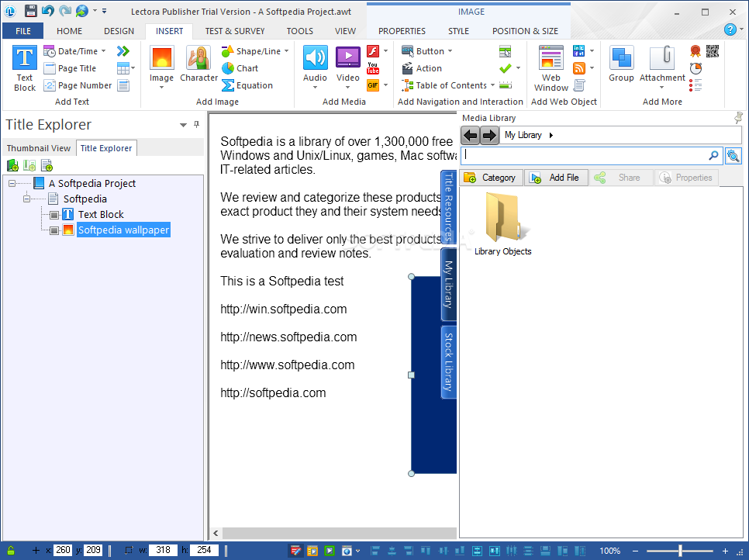The width and height of the screenshot is (749, 560).
Task: Click the Category button in Media Library
Action: point(491,178)
